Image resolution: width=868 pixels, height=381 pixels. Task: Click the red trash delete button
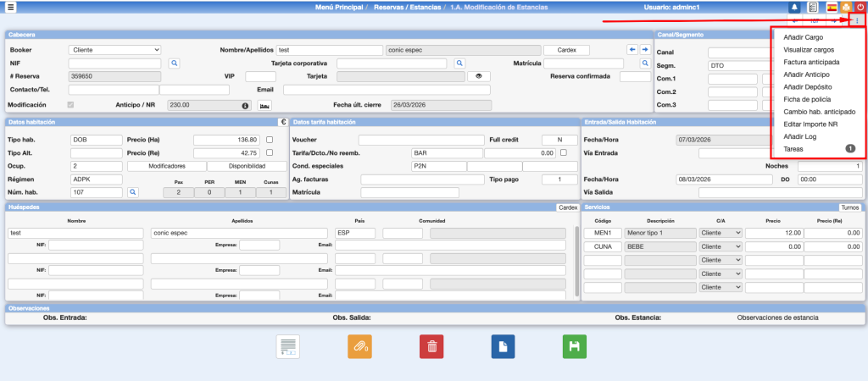click(431, 346)
